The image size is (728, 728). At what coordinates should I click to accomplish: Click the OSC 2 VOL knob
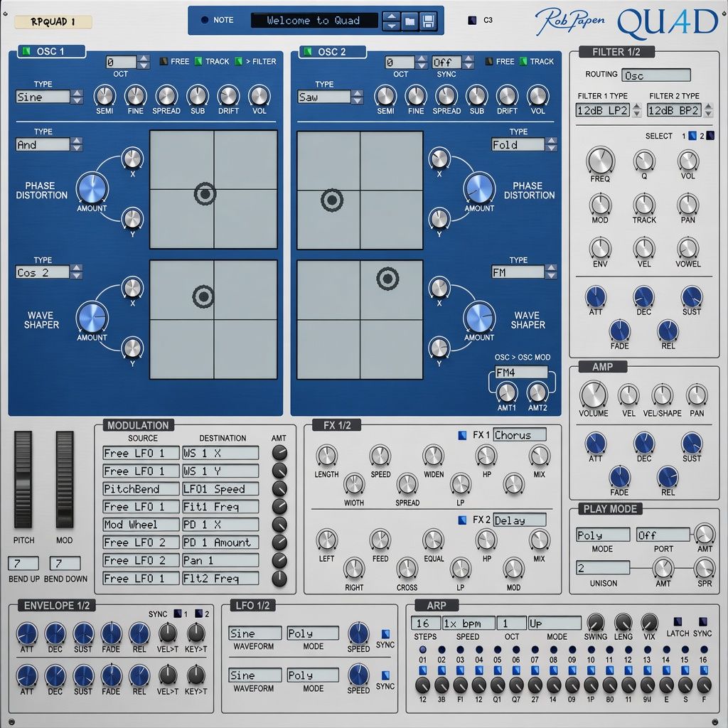tap(537, 96)
